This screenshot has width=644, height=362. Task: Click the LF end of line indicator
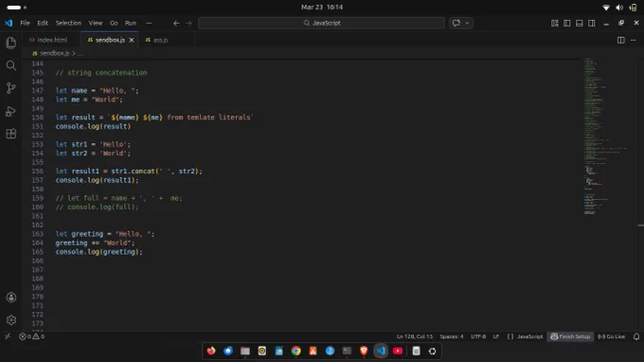coord(495,336)
